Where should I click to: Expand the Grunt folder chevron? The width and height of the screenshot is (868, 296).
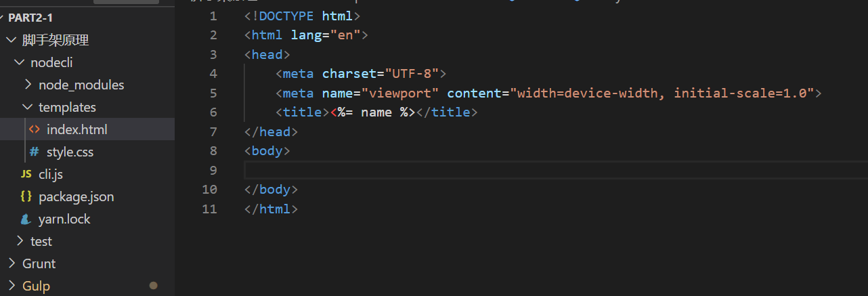pyautogui.click(x=12, y=263)
